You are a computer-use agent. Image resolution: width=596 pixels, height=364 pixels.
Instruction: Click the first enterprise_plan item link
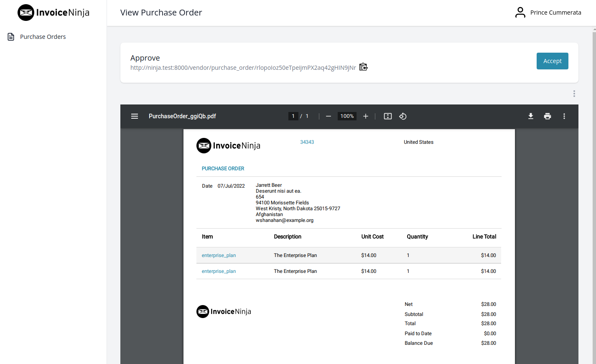tap(219, 255)
